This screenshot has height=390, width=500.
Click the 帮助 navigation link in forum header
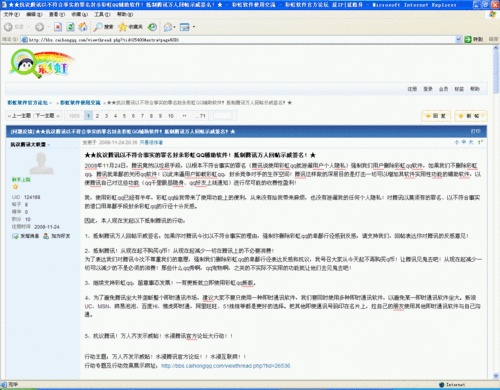[x=475, y=89]
